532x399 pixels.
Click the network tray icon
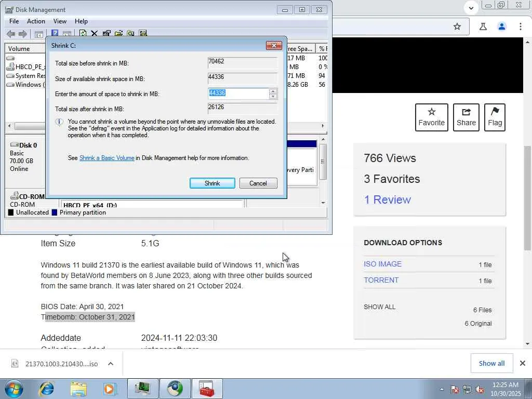click(467, 390)
